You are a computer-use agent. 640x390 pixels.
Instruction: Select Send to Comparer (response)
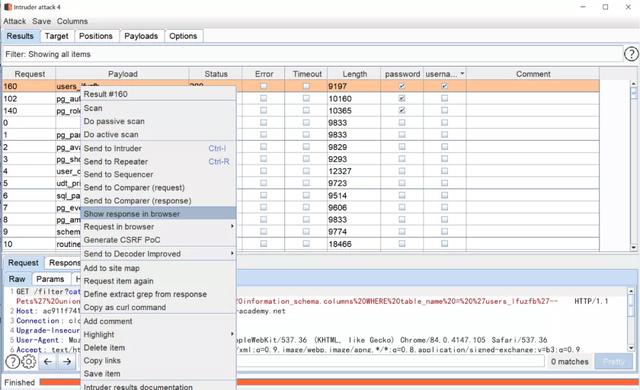click(x=159, y=201)
